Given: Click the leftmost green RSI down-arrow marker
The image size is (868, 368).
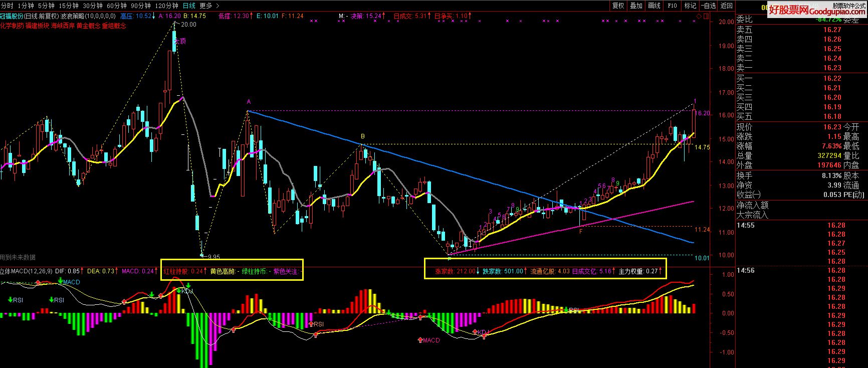Looking at the screenshot, I should pos(10,300).
